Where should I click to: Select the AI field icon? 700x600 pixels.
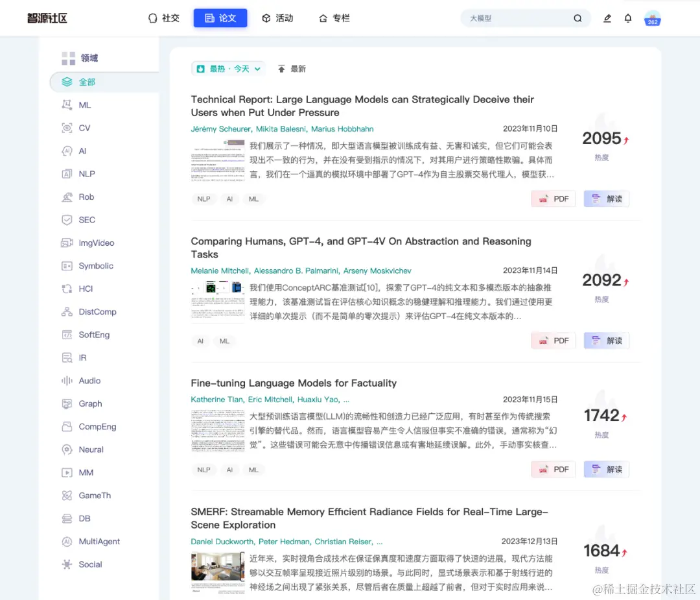click(x=67, y=151)
